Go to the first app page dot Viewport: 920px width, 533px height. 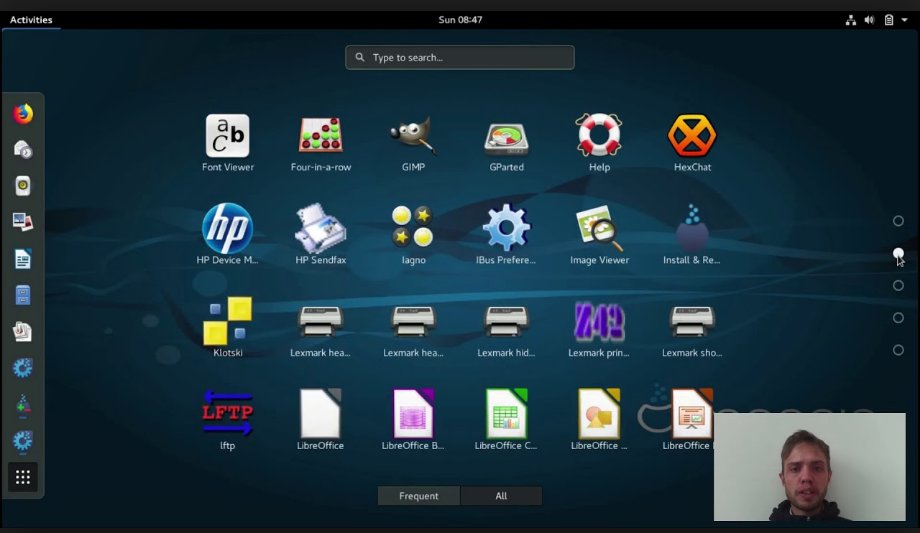point(898,221)
